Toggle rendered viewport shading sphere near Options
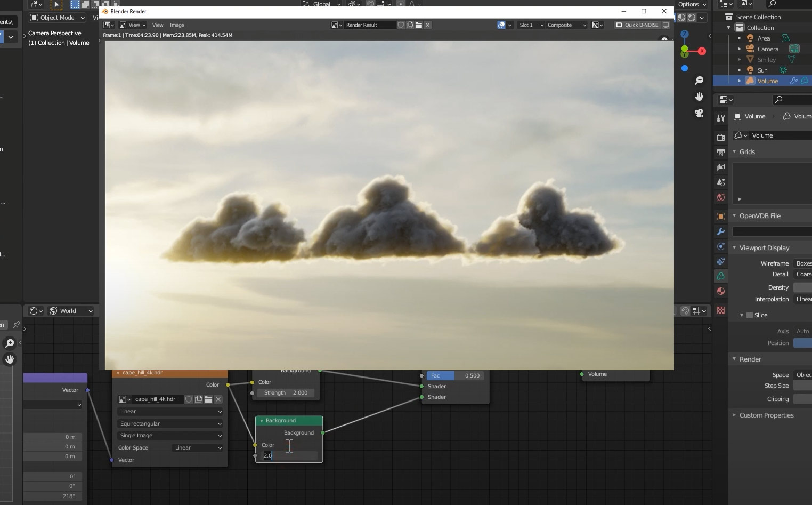The image size is (812, 505). tap(692, 17)
